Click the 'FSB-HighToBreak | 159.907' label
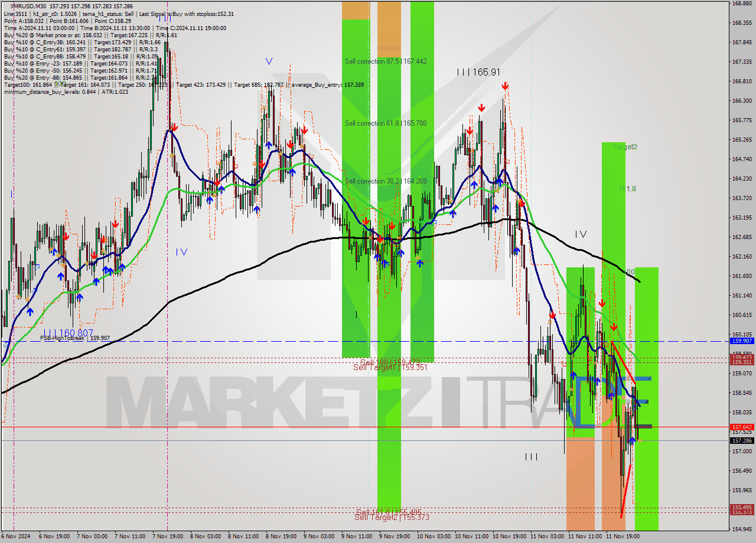 click(75, 338)
